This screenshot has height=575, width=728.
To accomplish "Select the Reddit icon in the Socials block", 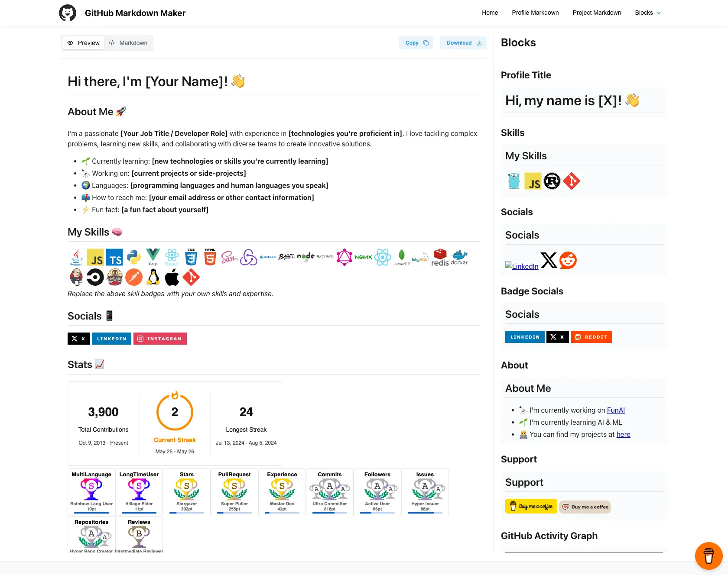I will tap(568, 260).
